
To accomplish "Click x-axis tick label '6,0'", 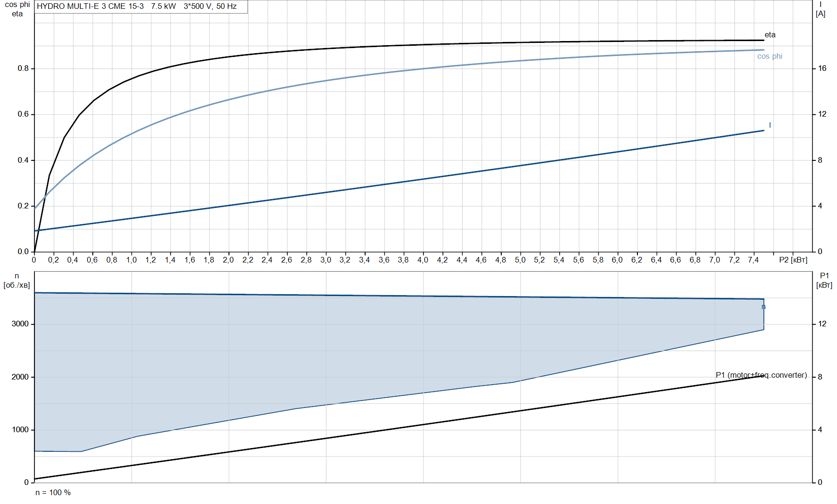I will coord(617,260).
